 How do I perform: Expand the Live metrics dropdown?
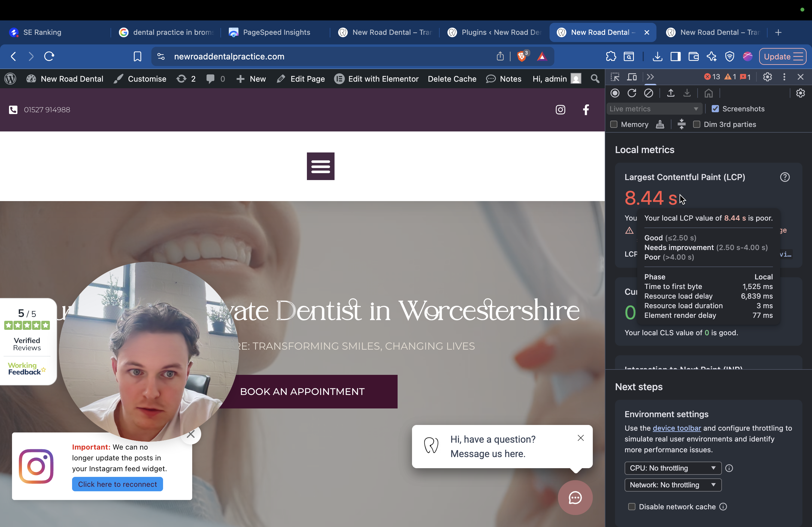coord(654,109)
